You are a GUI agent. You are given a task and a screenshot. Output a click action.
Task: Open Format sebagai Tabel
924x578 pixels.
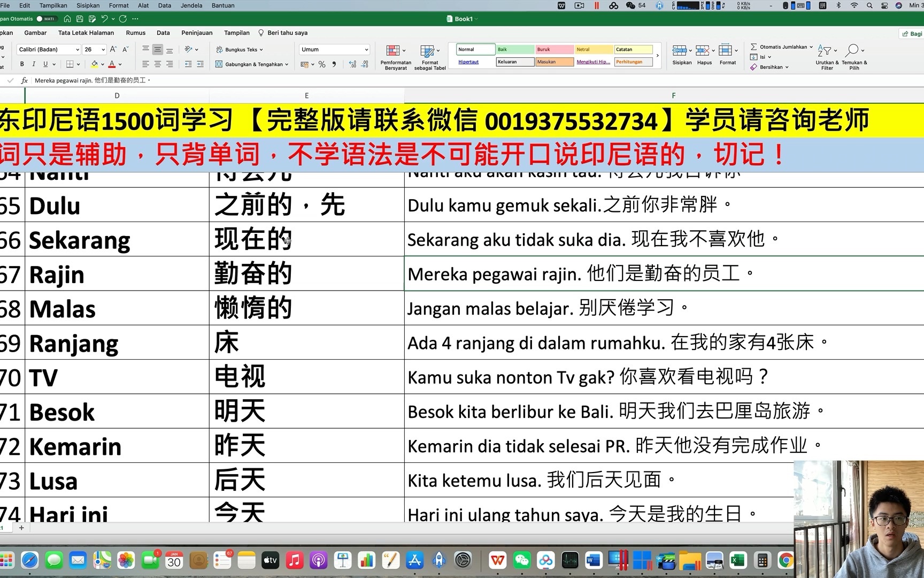pyautogui.click(x=430, y=57)
